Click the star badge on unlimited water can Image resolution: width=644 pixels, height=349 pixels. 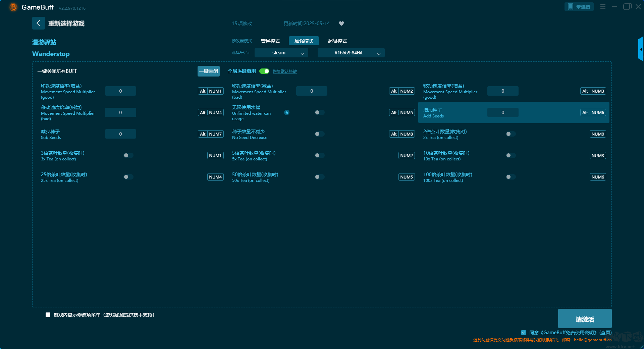tap(287, 112)
